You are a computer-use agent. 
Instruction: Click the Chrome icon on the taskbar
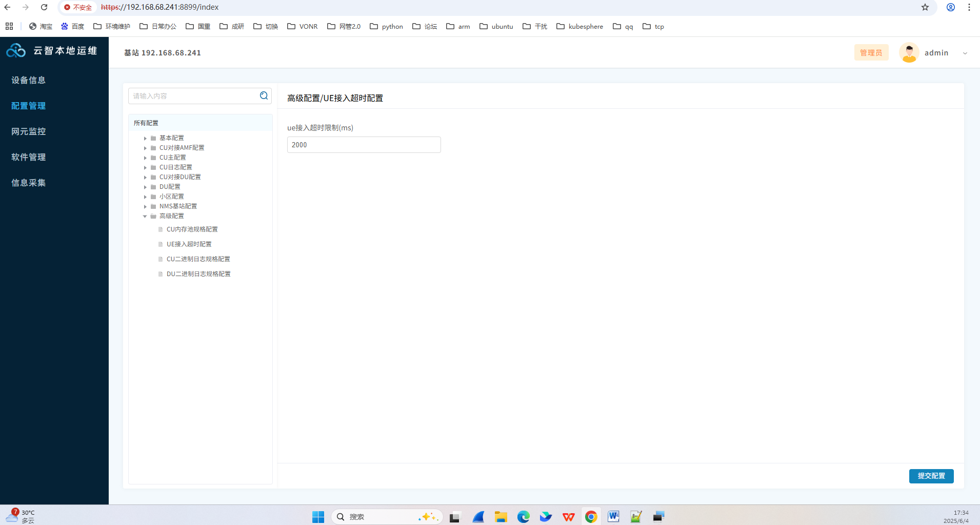click(x=591, y=517)
